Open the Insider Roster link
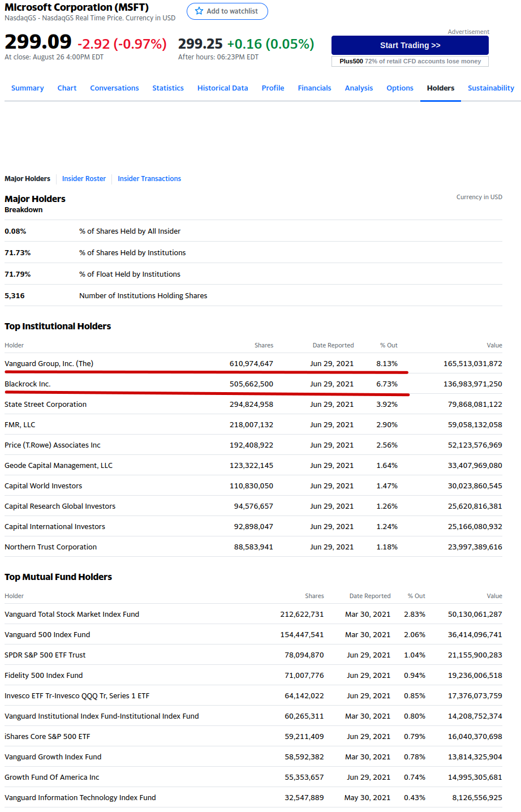 pyautogui.click(x=84, y=179)
